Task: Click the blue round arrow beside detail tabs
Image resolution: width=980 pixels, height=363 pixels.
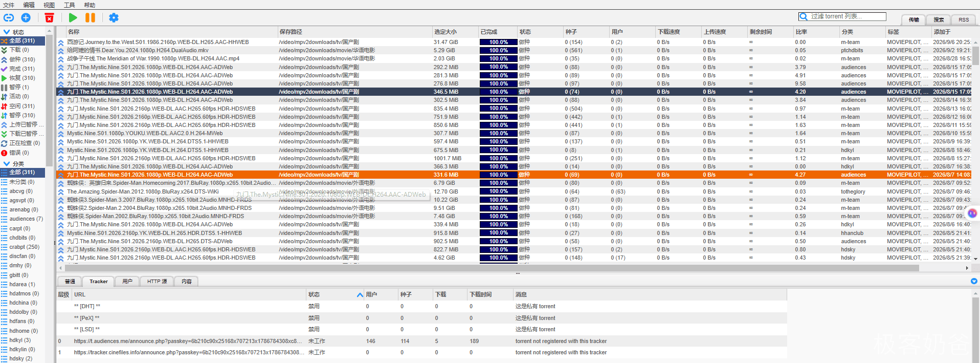Action: (974, 281)
